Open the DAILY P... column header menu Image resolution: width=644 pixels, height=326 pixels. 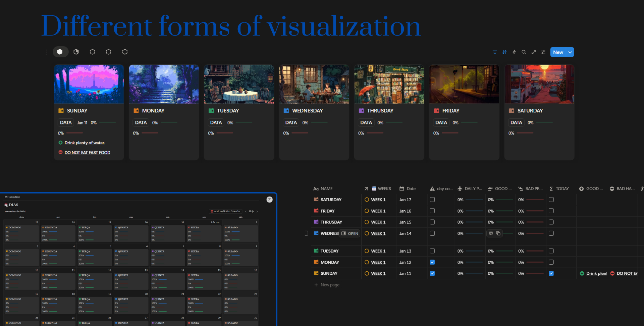(470, 189)
